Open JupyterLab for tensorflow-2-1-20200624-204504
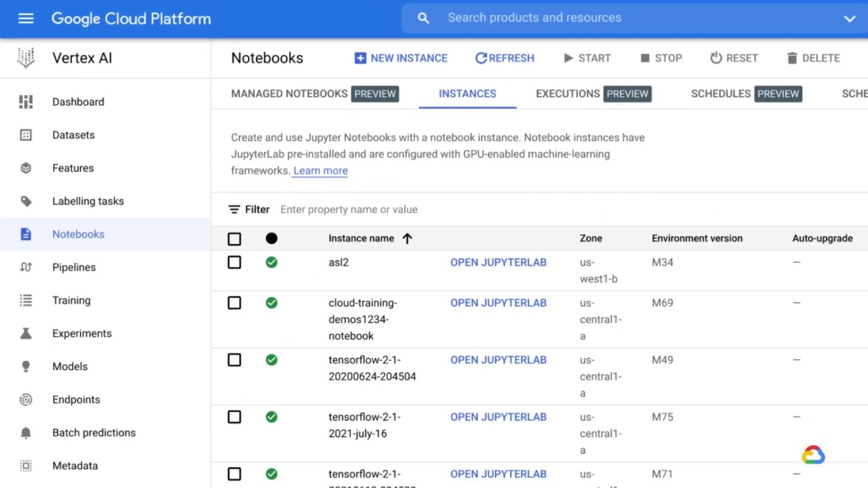The height and width of the screenshot is (488, 868). [498, 360]
